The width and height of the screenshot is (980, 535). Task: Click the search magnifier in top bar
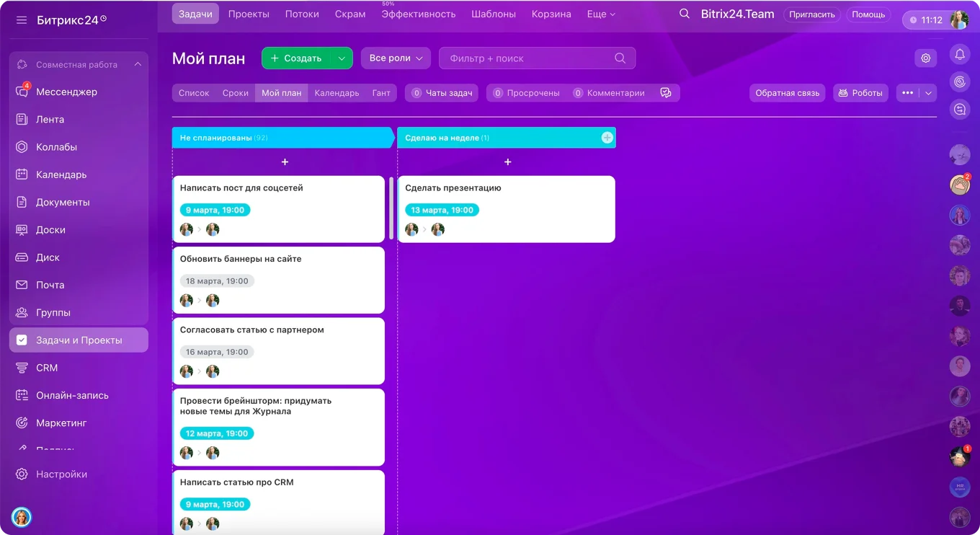pyautogui.click(x=685, y=14)
